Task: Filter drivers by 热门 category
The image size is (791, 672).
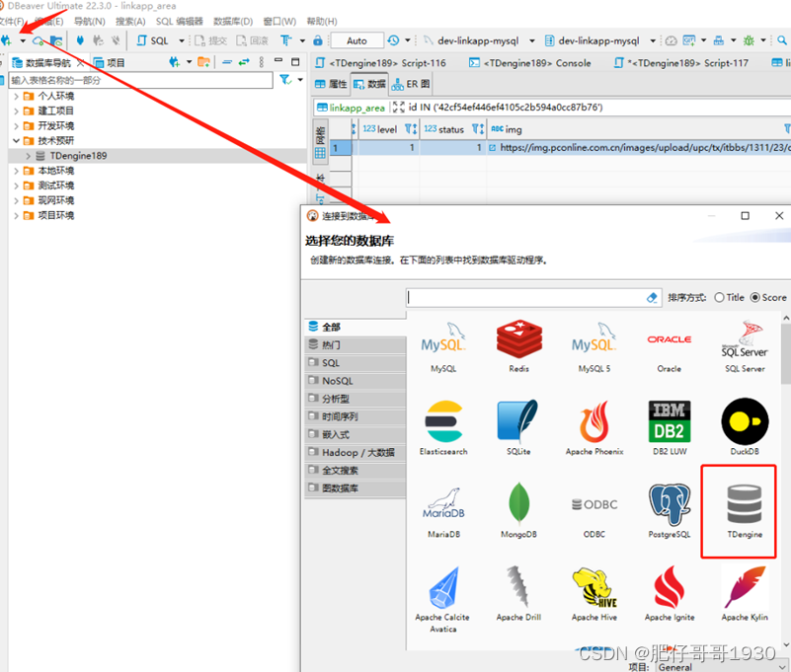Action: pyautogui.click(x=356, y=344)
